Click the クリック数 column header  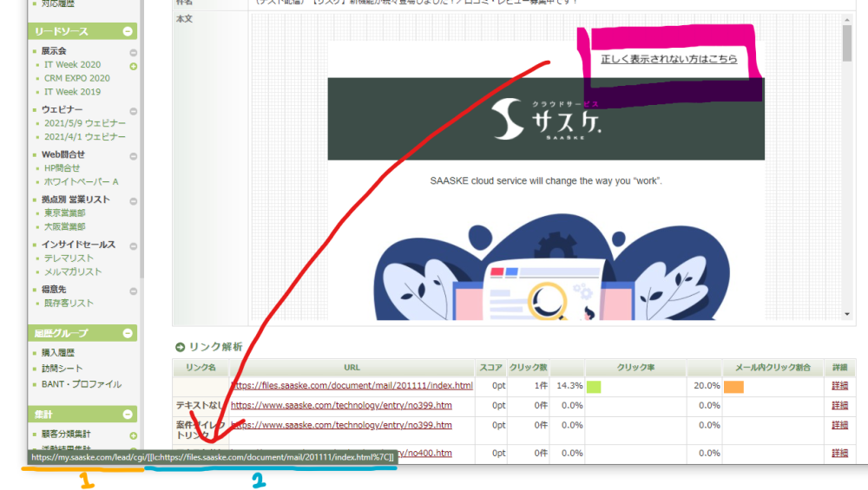(528, 367)
